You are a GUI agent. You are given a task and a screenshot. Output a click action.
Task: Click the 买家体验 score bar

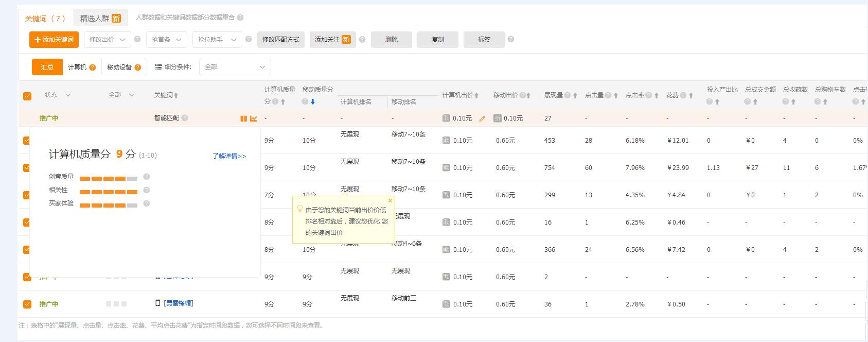(109, 206)
